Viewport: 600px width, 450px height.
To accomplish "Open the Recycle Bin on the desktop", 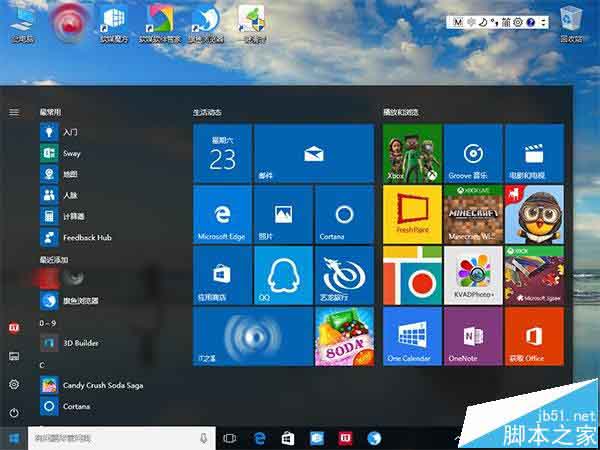I will coord(571,23).
